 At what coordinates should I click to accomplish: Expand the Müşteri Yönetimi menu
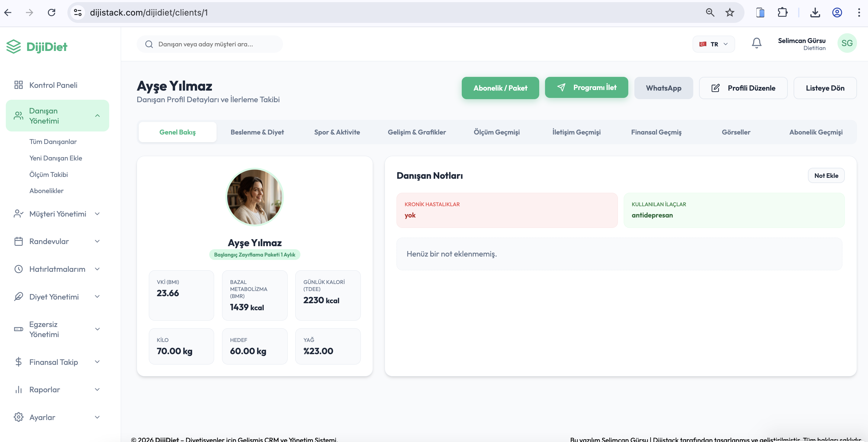pyautogui.click(x=97, y=214)
